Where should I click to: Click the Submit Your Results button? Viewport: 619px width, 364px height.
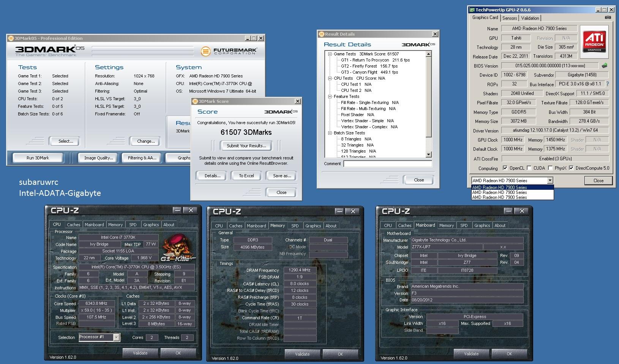[x=246, y=146]
